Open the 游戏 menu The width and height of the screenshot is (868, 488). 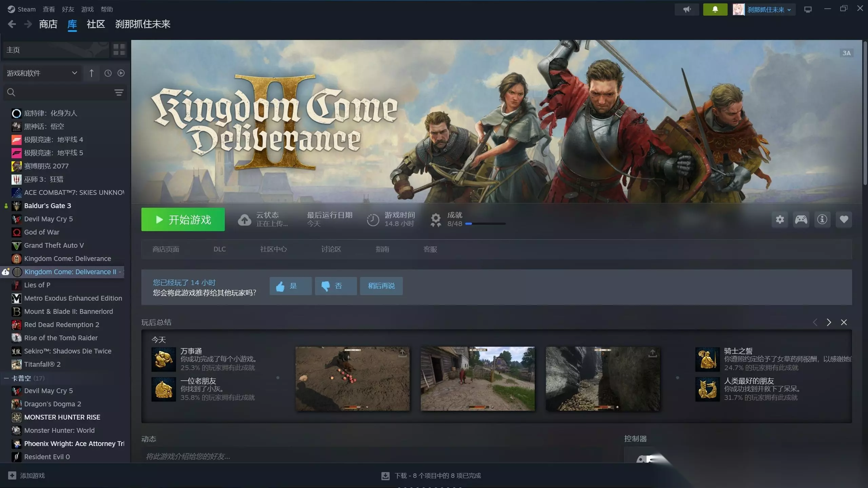[x=87, y=9]
